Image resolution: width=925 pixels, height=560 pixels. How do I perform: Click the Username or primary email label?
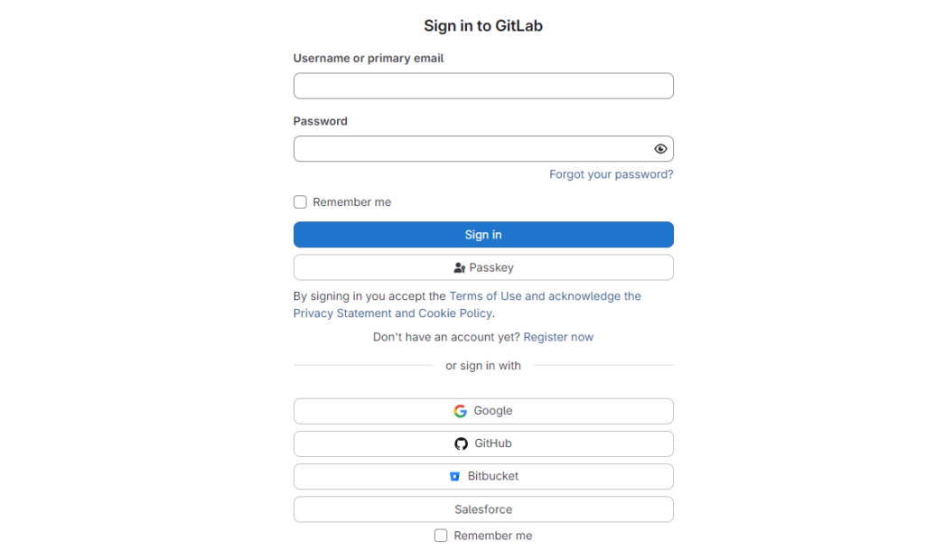tap(369, 58)
